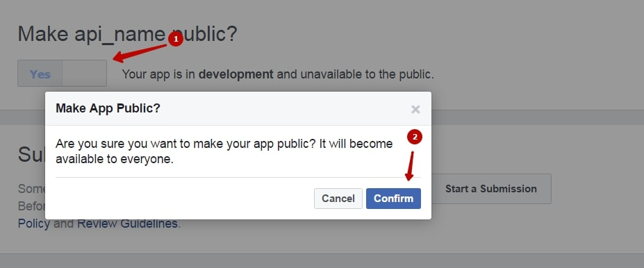Click the Make App Public? dialog title
The height and width of the screenshot is (268, 644).
(x=108, y=108)
